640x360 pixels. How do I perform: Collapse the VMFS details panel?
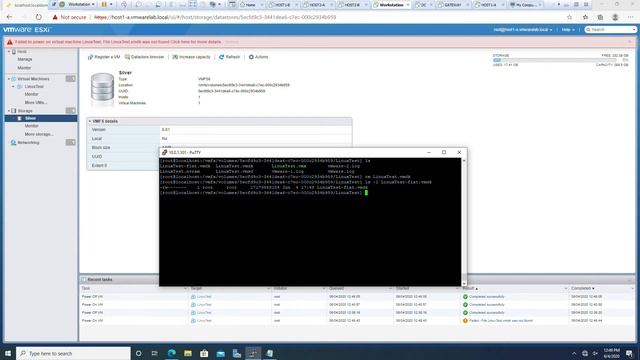[90, 121]
